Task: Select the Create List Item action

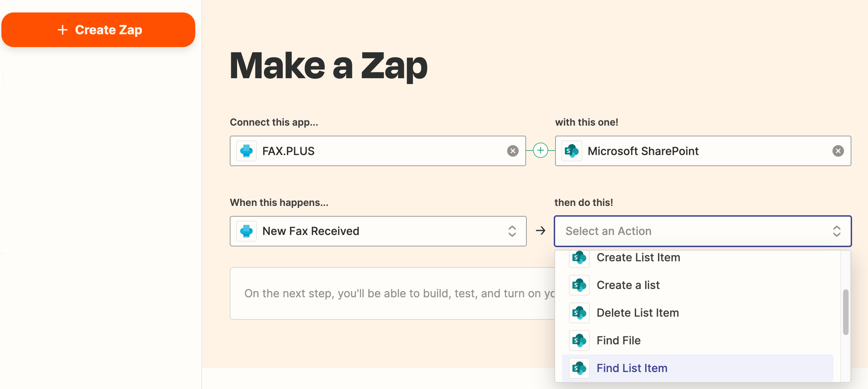Action: [x=698, y=257]
